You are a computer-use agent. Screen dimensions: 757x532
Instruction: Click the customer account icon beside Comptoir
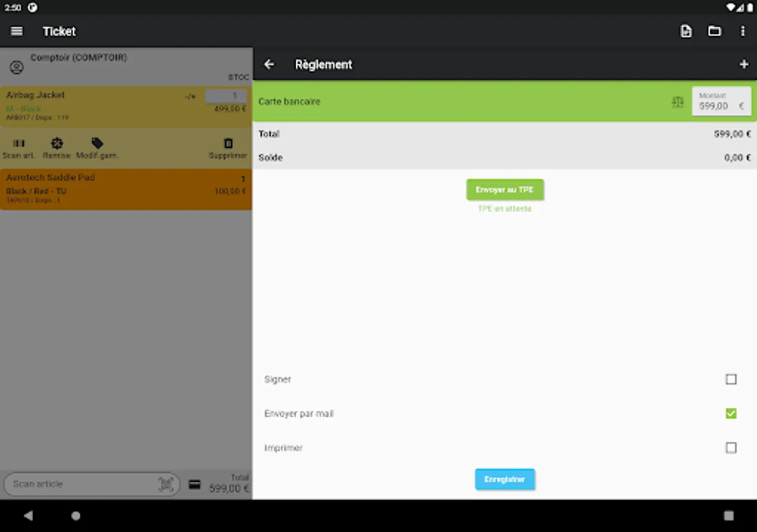[x=17, y=67]
